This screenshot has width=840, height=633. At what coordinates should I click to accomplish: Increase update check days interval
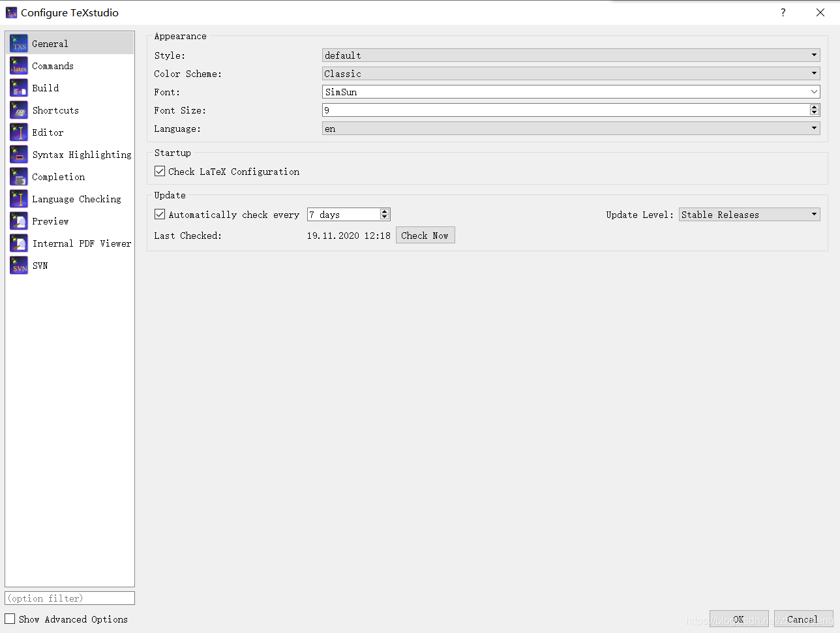click(385, 211)
